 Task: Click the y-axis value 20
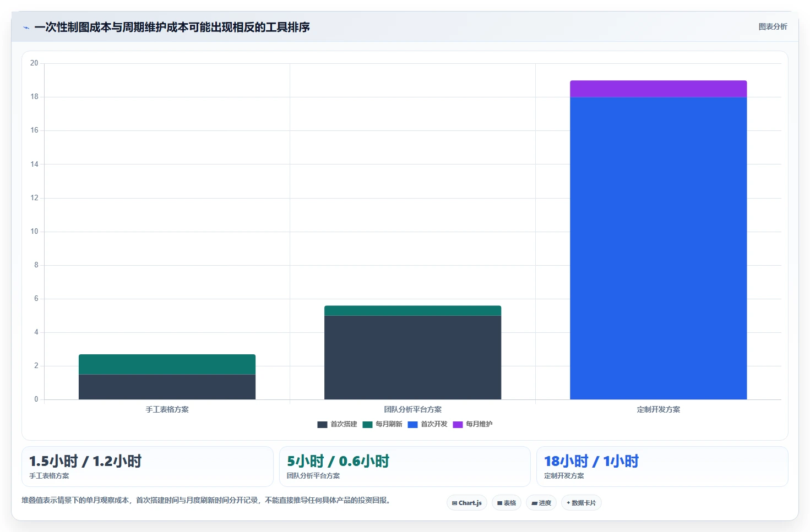pos(34,63)
